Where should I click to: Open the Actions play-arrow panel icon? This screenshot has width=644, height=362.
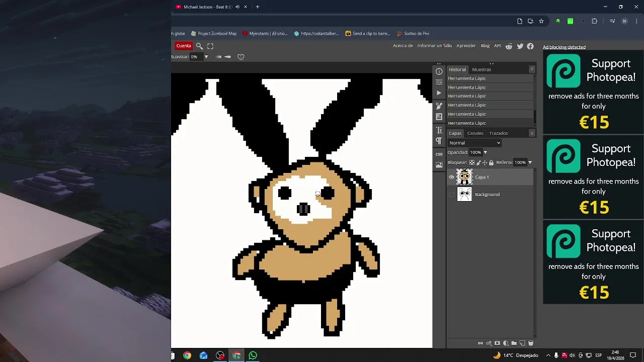point(439,93)
